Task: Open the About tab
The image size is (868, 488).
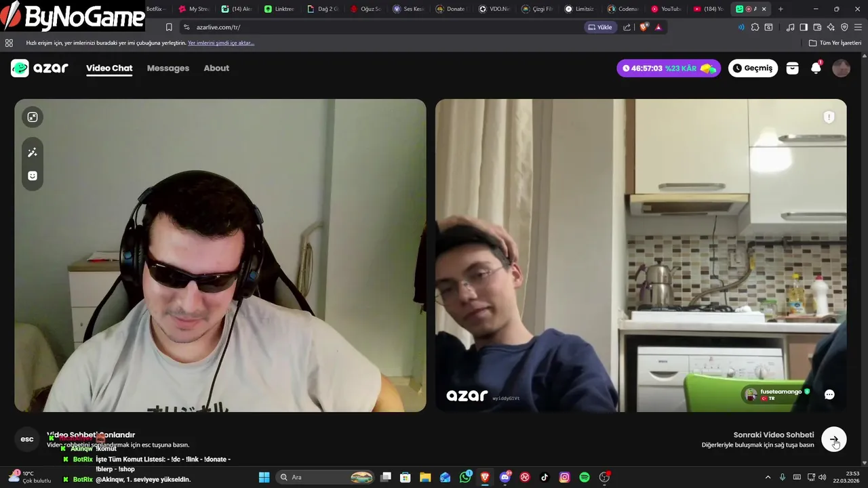Action: [x=216, y=68]
